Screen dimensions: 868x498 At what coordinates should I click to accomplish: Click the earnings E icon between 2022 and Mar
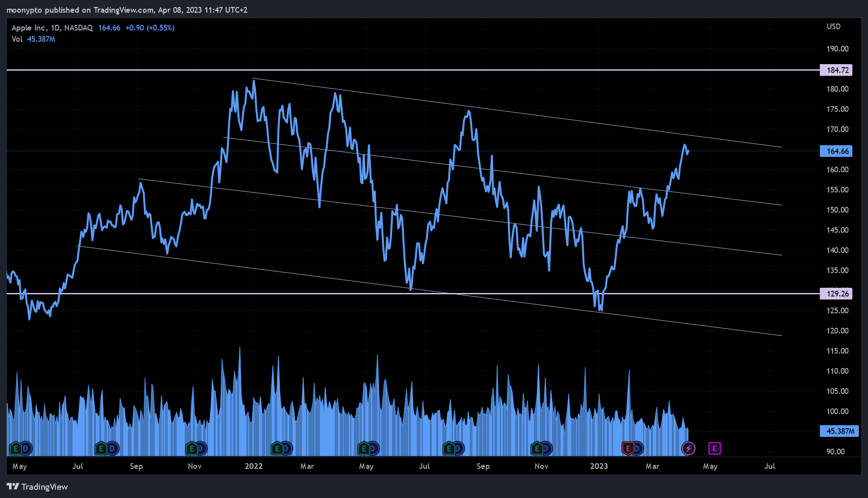(x=277, y=448)
